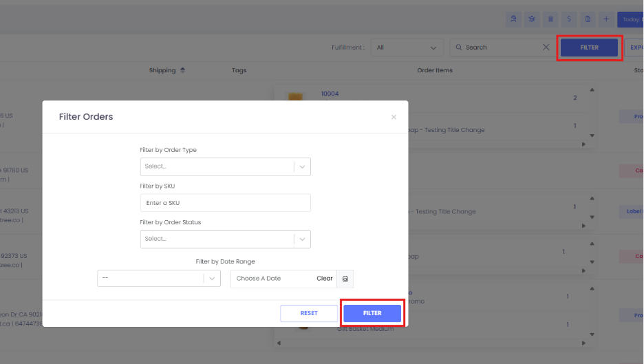Click the Enter a SKU input field
This screenshot has width=644, height=364.
pyautogui.click(x=225, y=203)
